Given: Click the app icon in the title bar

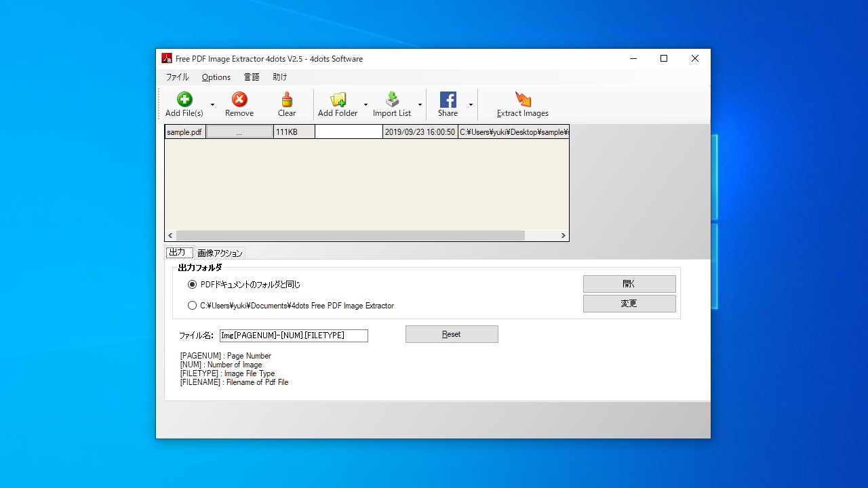Looking at the screenshot, I should pos(167,58).
